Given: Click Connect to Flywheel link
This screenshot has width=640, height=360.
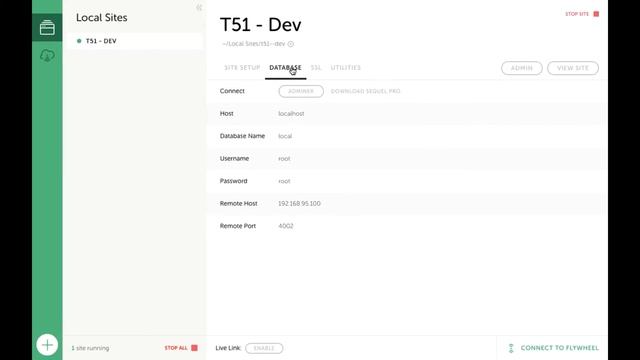Looking at the screenshot, I should point(560,348).
